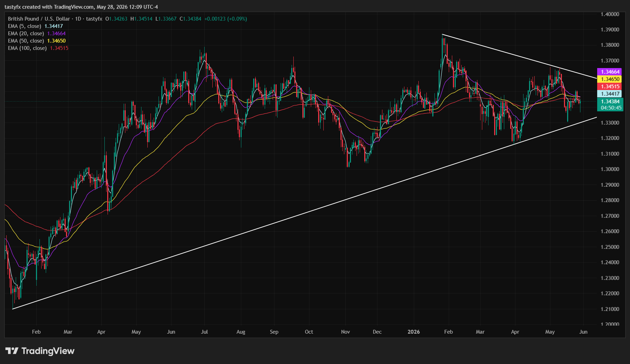Click the closing price C1.34384 in header

pos(190,19)
